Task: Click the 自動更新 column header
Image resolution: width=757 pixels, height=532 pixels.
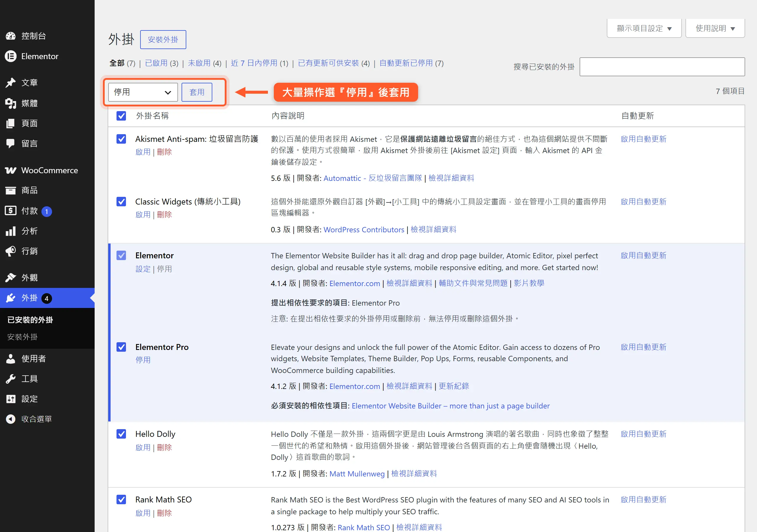Action: (x=637, y=116)
